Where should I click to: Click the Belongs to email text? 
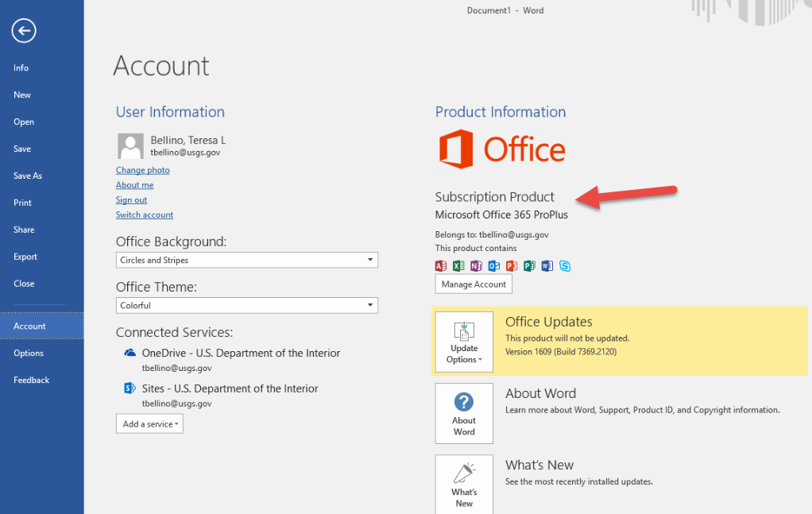point(492,234)
